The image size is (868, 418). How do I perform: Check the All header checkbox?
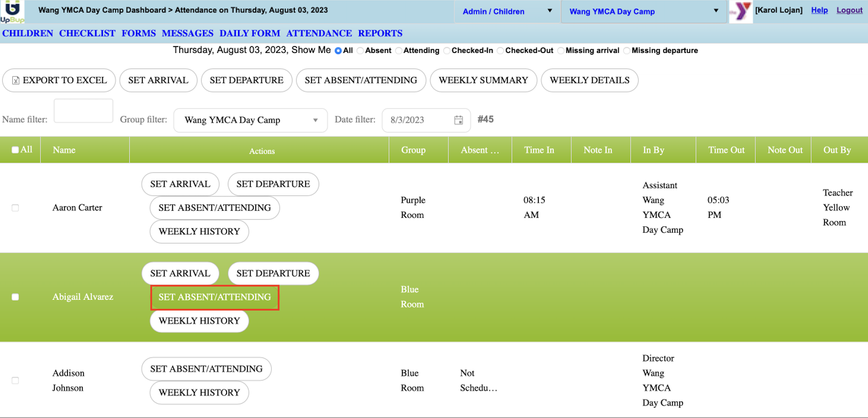15,150
